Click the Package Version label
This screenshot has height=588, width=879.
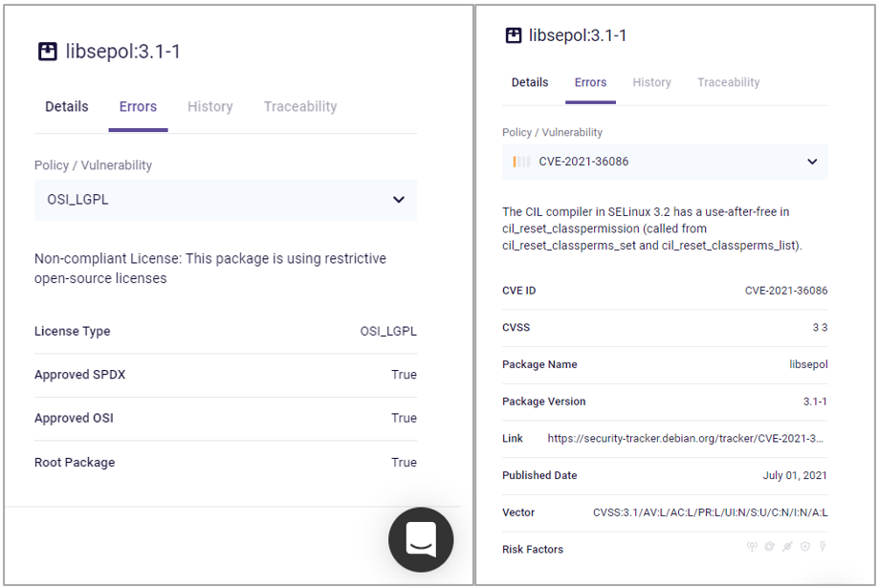click(544, 402)
